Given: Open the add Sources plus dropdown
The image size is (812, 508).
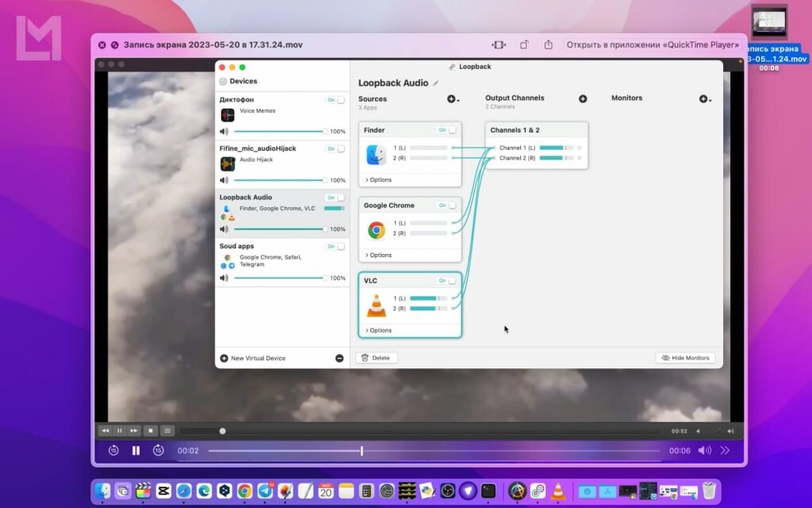Looking at the screenshot, I should click(453, 99).
